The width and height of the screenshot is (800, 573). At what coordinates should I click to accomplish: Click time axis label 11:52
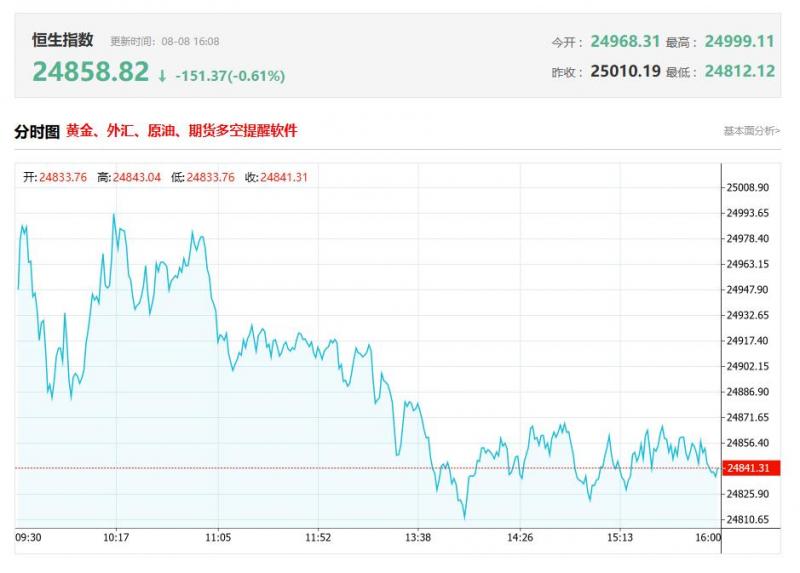pyautogui.click(x=318, y=538)
